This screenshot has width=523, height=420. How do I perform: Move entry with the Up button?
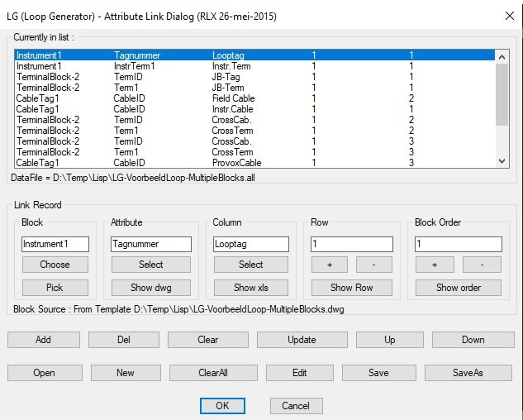pos(388,340)
